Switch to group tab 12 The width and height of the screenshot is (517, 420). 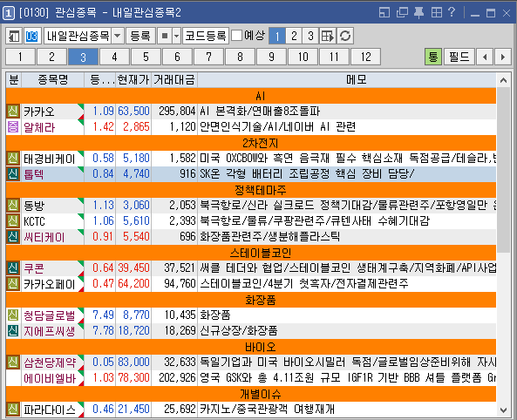pos(365,57)
